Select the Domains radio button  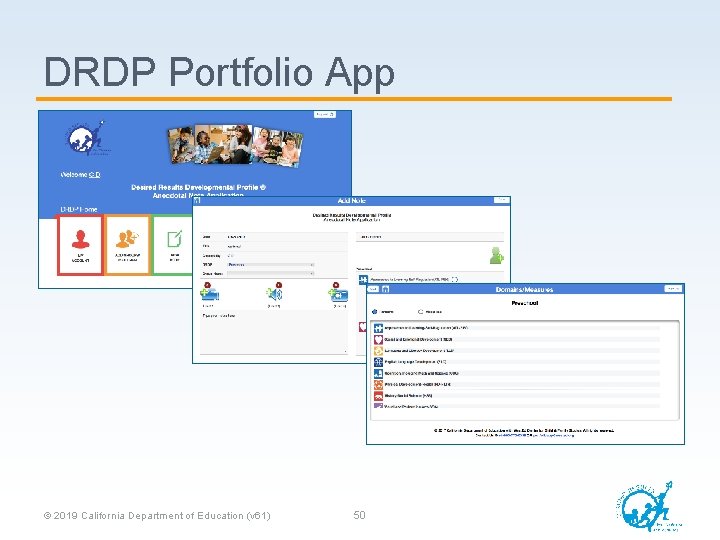(x=374, y=312)
